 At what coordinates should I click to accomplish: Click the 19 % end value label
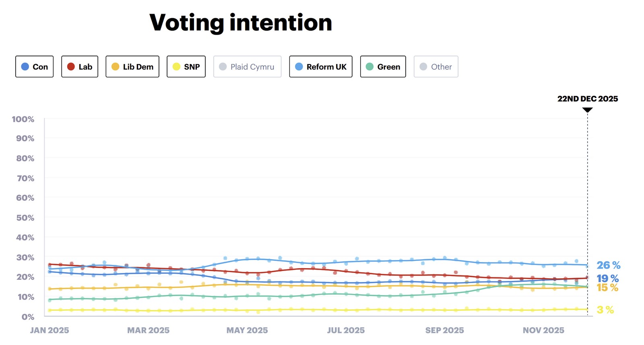point(607,278)
